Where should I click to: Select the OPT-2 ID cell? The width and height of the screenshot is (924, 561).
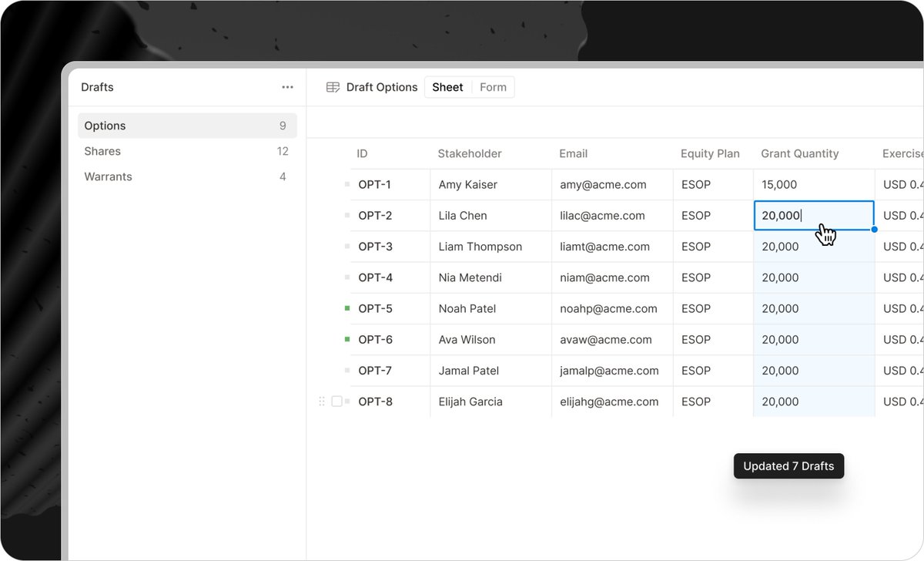tap(390, 216)
